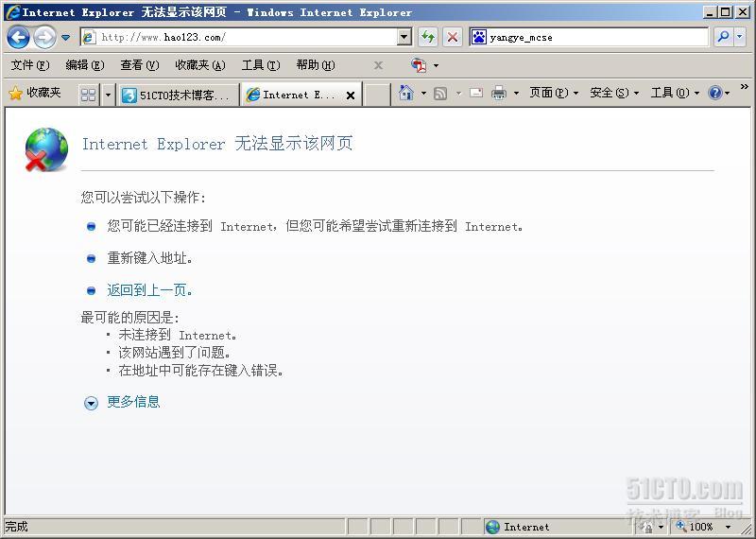Open the 安全(S) command bar menu
The image size is (756, 539).
(614, 93)
